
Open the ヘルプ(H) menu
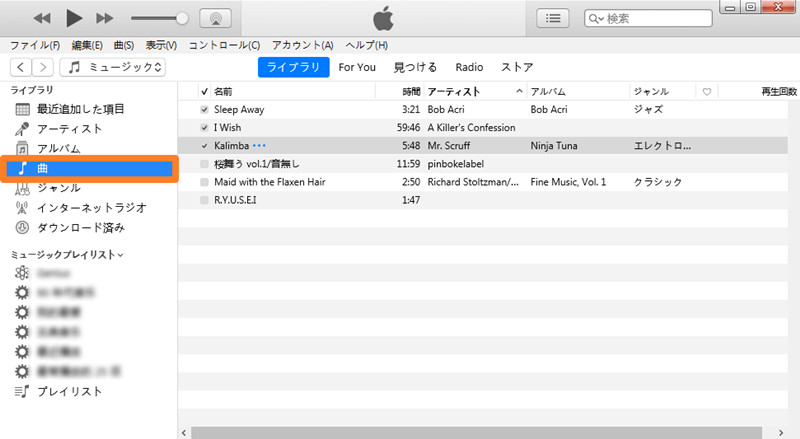[x=366, y=45]
